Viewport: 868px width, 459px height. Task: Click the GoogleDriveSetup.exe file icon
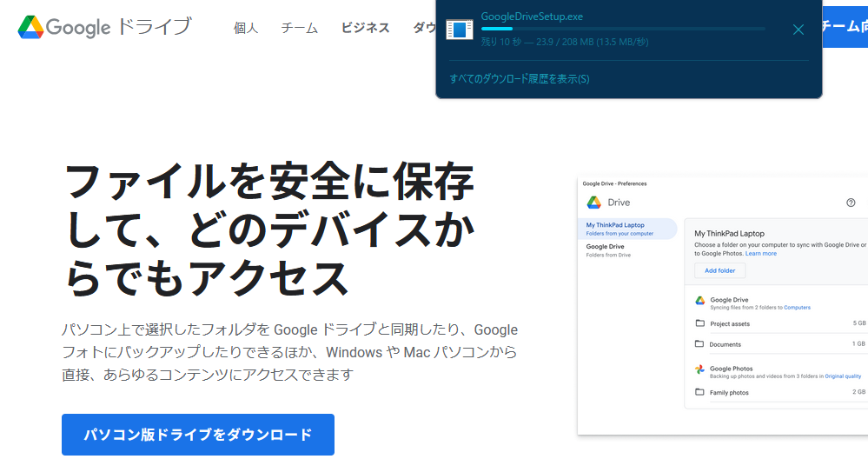(x=460, y=30)
